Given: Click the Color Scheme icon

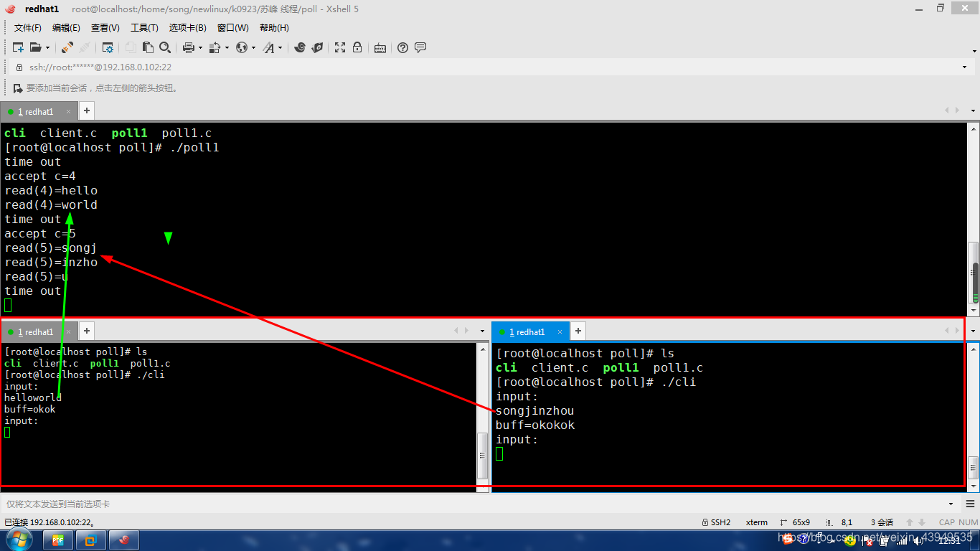Looking at the screenshot, I should pyautogui.click(x=216, y=47).
